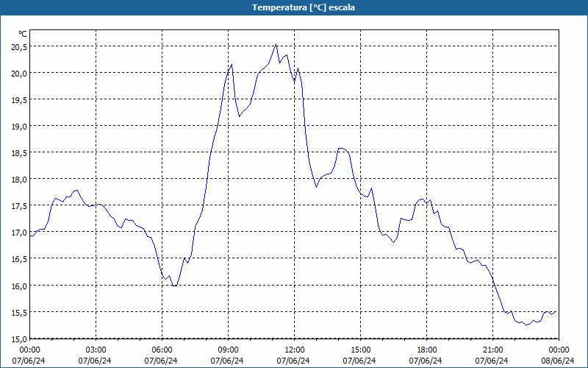Screen dimensions: 588x368
Task: Select the 15,0 temperature axis label
Action: [x=19, y=339]
